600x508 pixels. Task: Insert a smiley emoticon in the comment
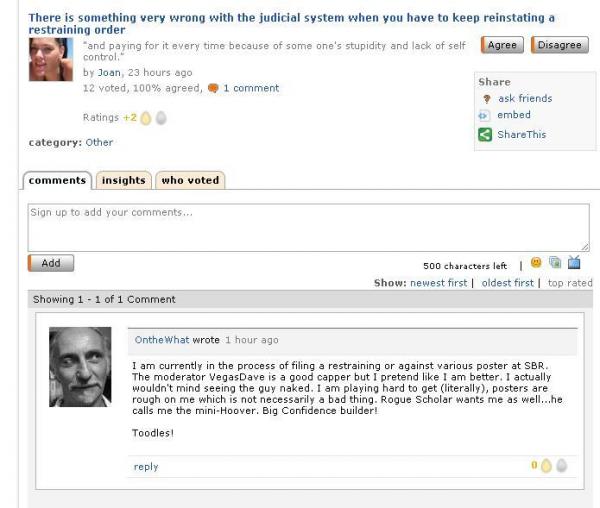point(536,263)
